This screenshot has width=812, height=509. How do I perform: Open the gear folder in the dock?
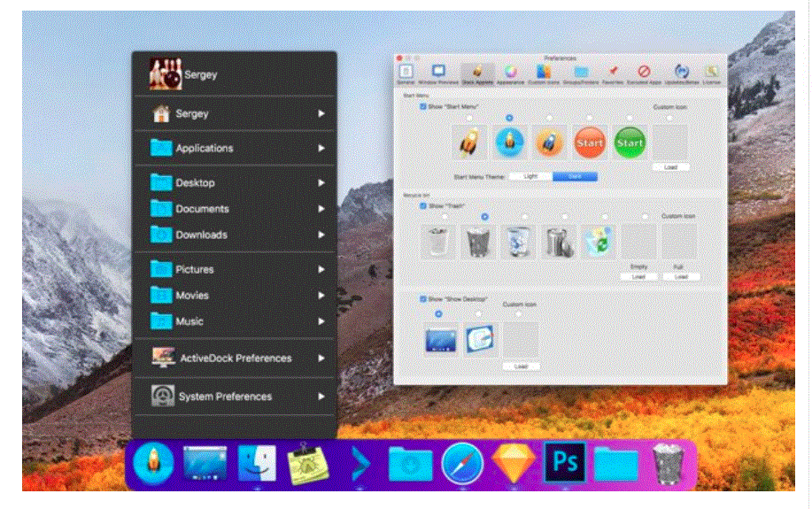(x=410, y=464)
